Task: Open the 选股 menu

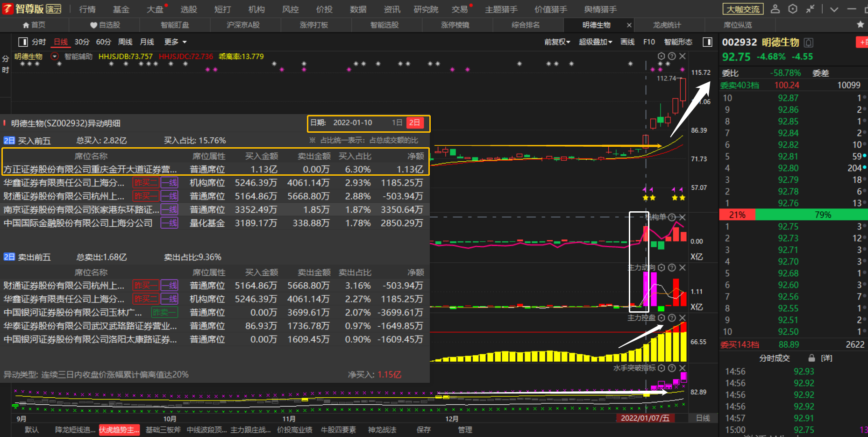Action: 189,9
